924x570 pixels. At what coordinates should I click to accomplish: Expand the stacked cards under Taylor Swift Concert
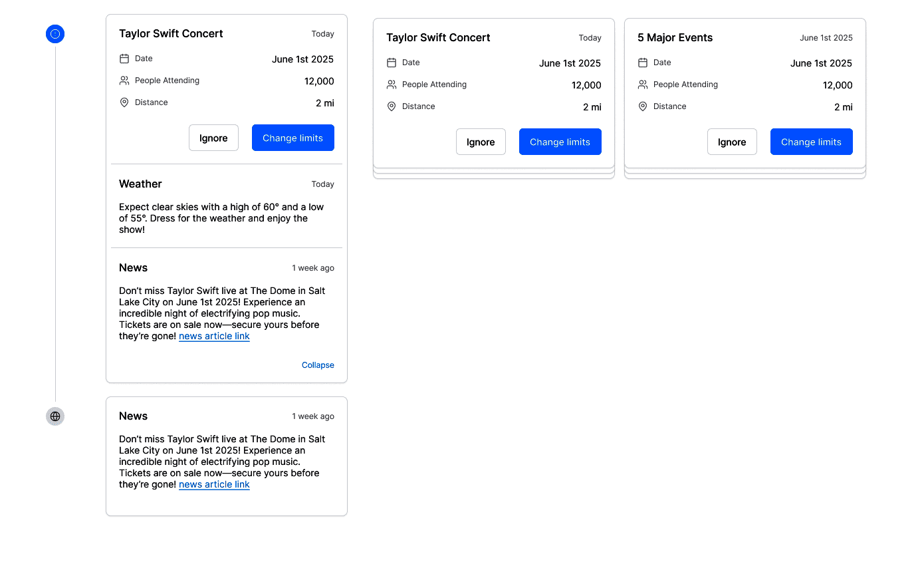tap(493, 174)
